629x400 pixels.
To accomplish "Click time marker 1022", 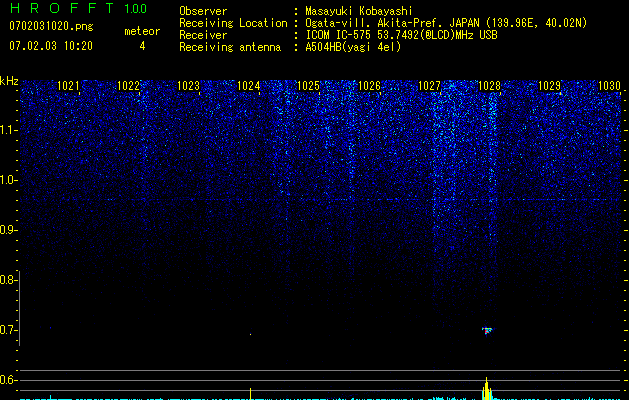I will [x=128, y=86].
